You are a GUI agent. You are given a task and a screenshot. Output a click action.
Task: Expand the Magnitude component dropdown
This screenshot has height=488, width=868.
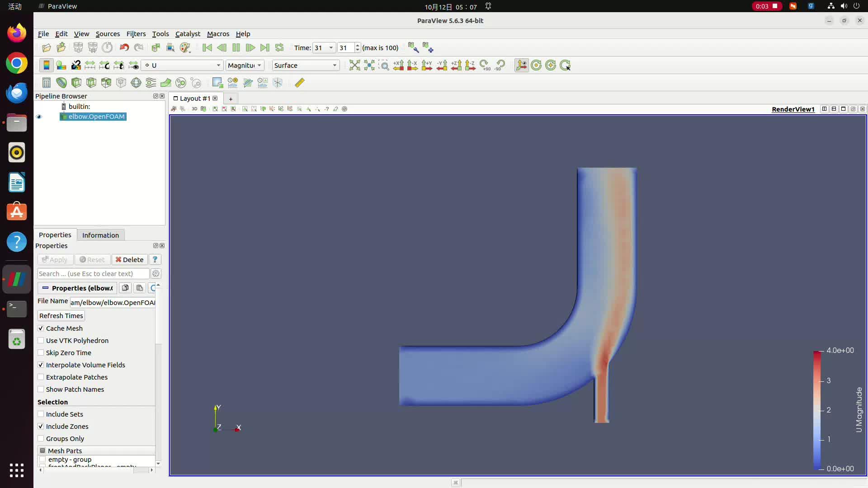(245, 66)
